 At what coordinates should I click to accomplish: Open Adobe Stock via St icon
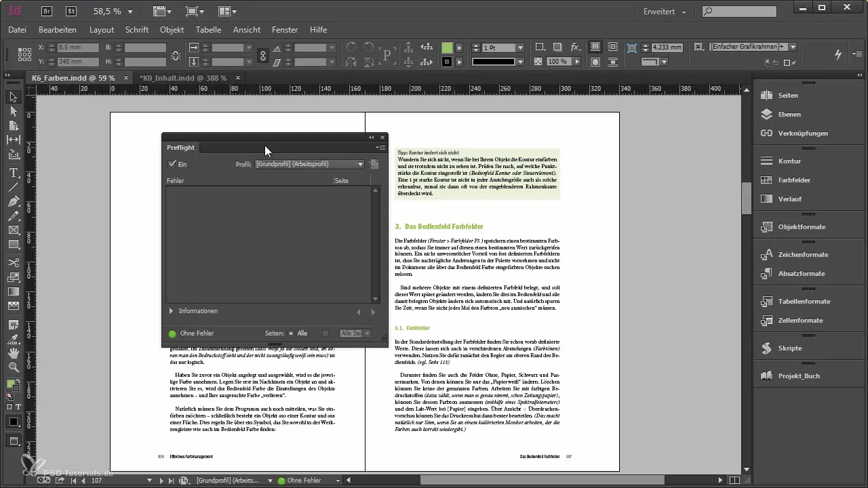(x=71, y=12)
